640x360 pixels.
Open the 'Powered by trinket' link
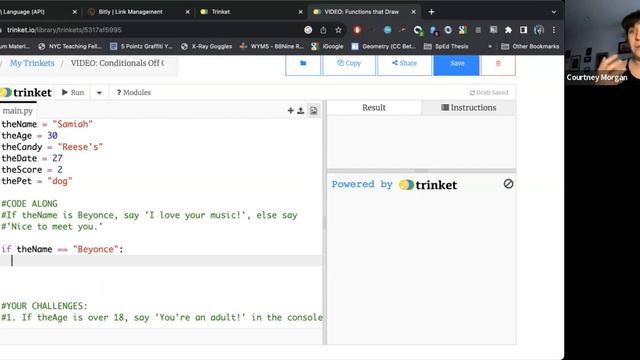coord(394,185)
